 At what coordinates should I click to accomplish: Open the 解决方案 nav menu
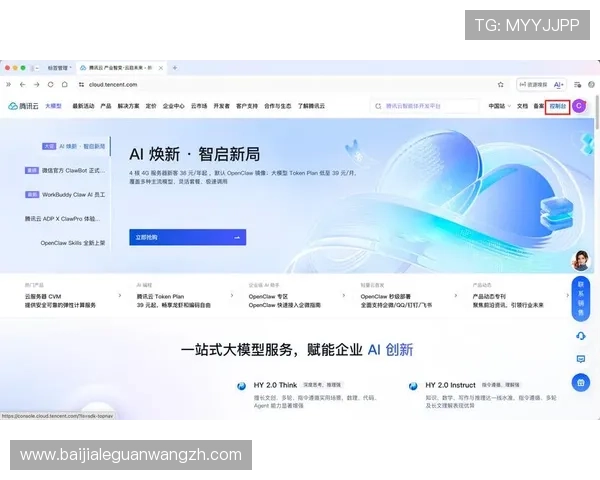click(x=128, y=106)
